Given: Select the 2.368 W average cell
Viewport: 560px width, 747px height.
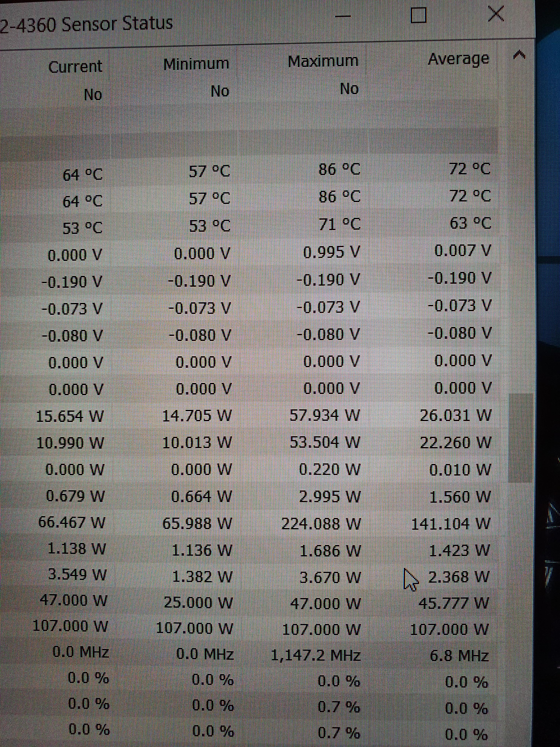Looking at the screenshot, I should pos(459,577).
